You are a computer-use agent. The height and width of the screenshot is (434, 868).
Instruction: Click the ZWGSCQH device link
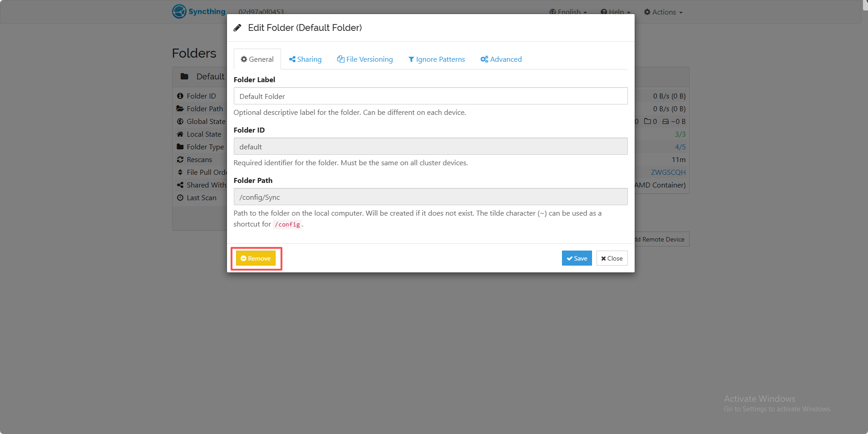668,173
